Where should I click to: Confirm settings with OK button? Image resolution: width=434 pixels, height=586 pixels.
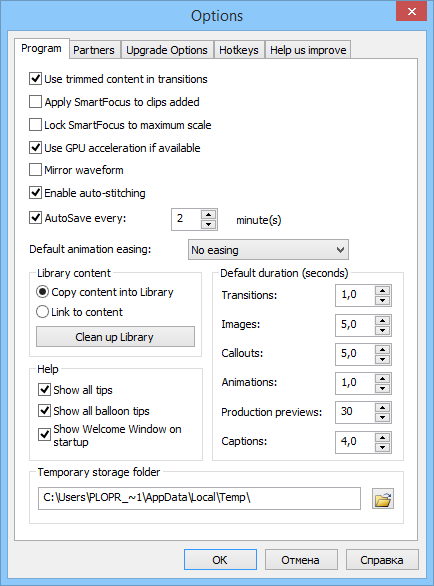tap(220, 559)
